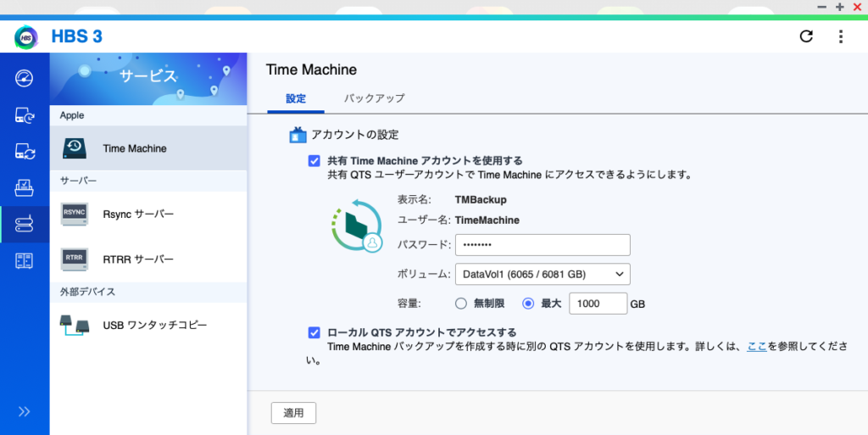Open the Backup & Restore sidebar icon

click(x=24, y=115)
